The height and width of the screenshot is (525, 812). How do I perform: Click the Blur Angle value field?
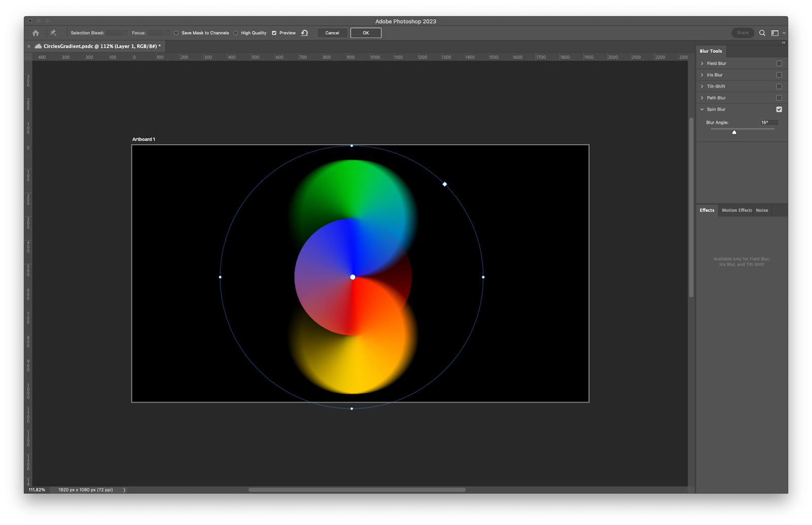coord(768,123)
